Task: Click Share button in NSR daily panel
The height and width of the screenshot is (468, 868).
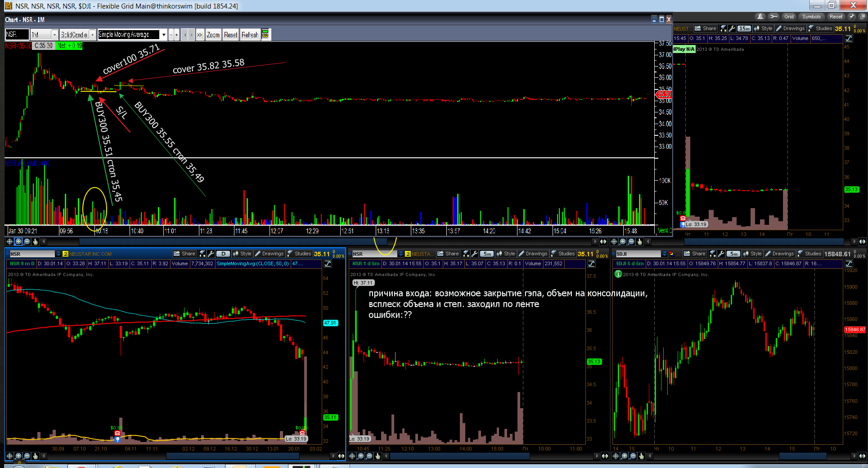Action: (184, 254)
